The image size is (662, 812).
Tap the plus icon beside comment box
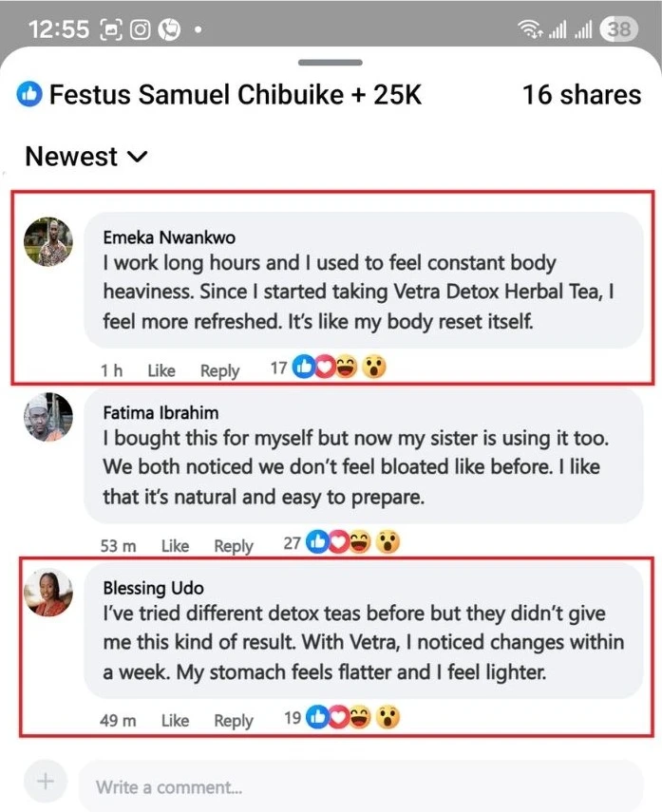tap(44, 783)
